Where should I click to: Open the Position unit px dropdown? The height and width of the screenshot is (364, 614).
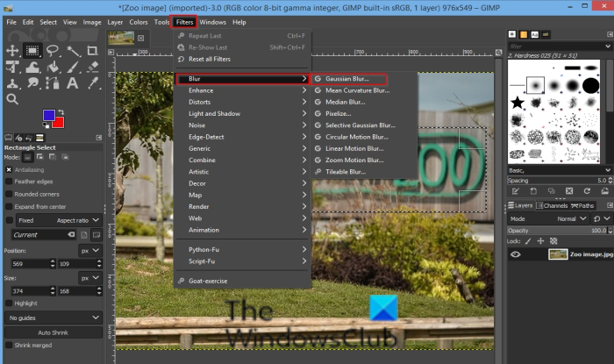90,251
